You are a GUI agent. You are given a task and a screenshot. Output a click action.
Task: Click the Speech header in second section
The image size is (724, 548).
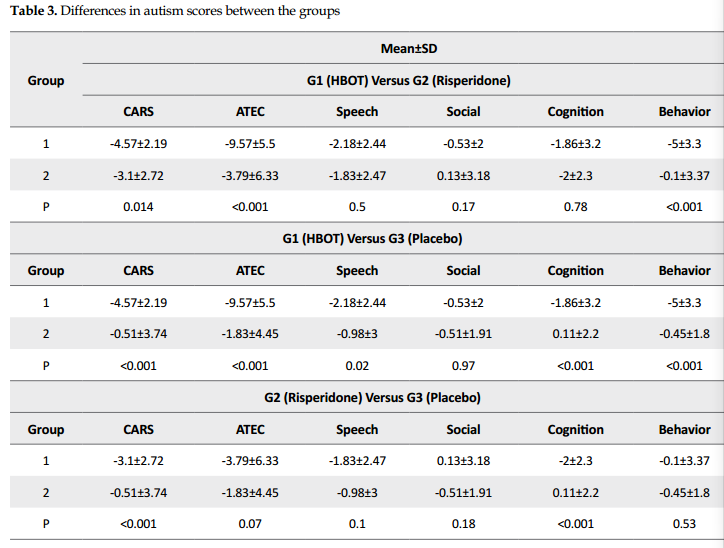pos(357,271)
